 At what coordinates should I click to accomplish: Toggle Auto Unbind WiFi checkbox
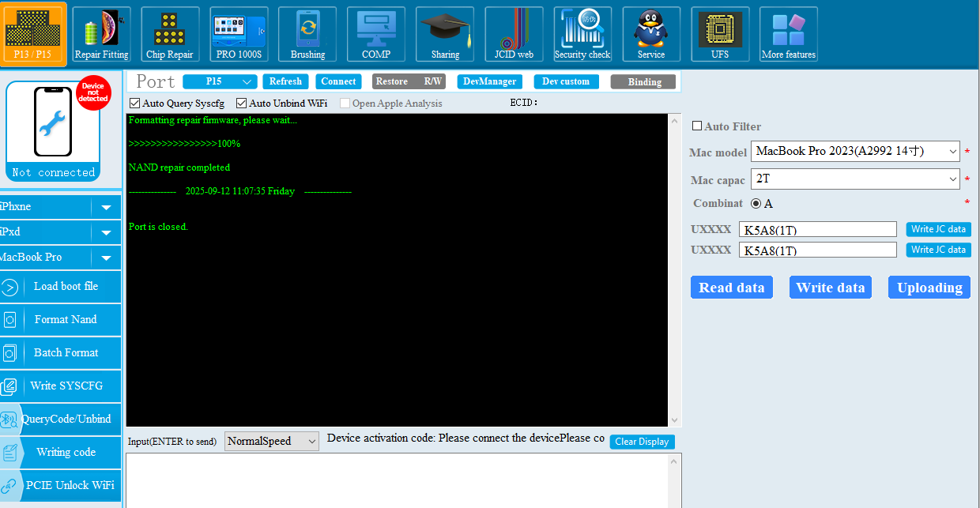(x=242, y=103)
